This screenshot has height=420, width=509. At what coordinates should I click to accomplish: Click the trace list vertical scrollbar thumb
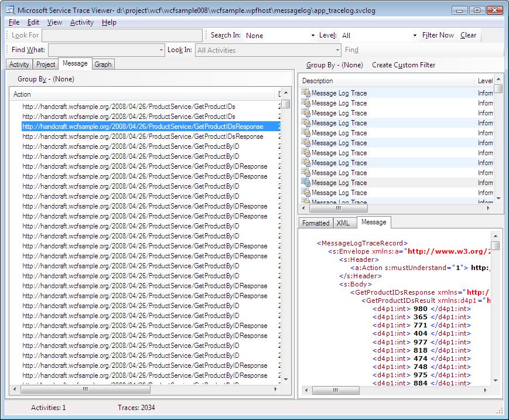tap(498, 88)
